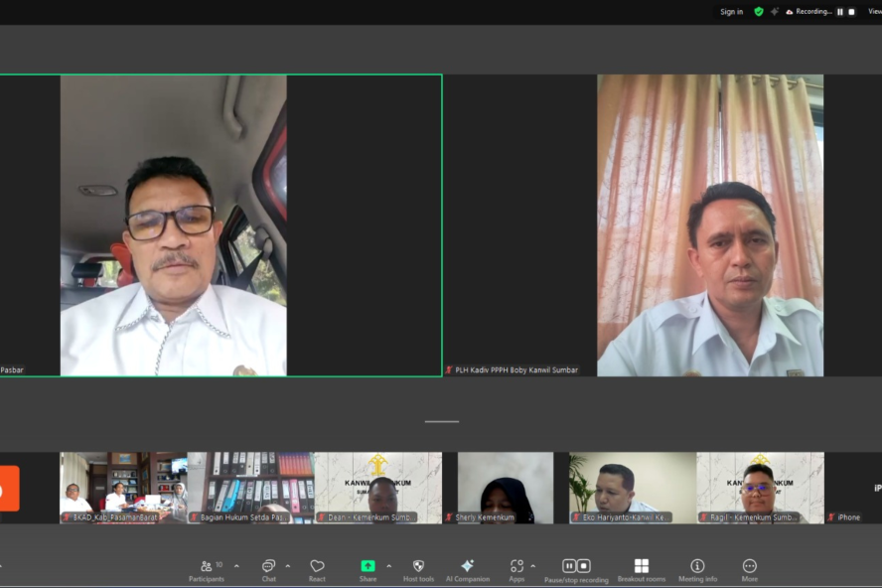Launch the AI Companion
This screenshot has height=588, width=882.
coord(467,568)
